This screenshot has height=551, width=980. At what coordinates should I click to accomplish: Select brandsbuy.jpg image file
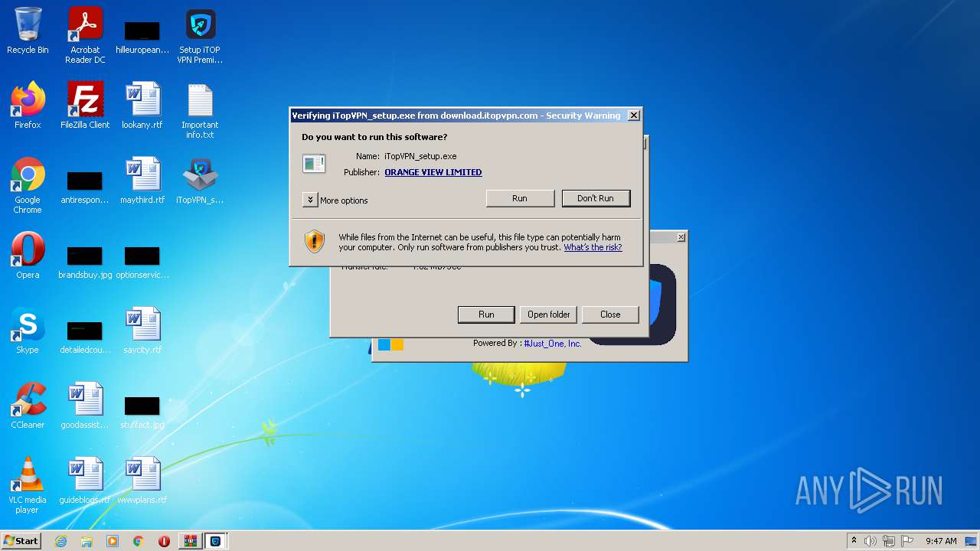tap(85, 262)
